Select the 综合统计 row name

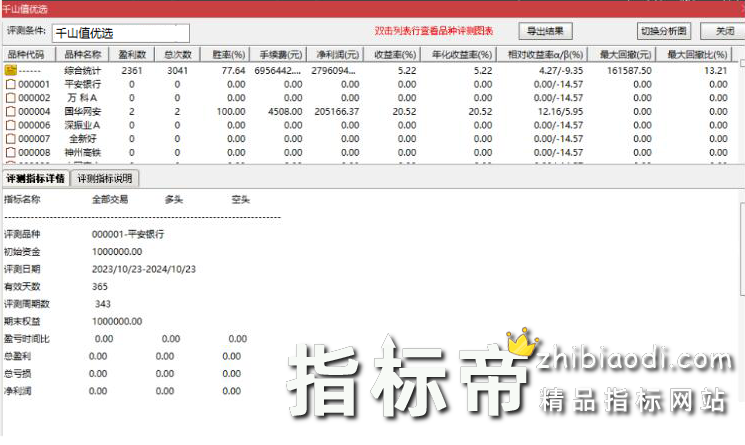point(83,71)
